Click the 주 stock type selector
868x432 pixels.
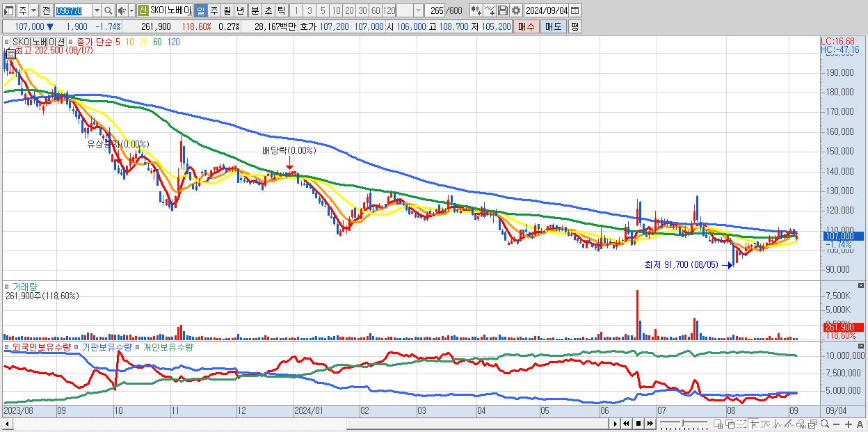click(23, 10)
